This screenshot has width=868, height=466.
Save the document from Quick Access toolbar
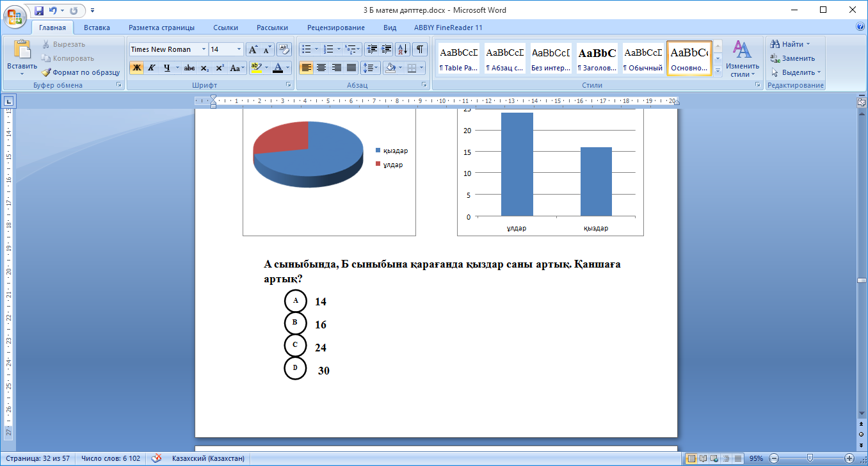(x=39, y=11)
